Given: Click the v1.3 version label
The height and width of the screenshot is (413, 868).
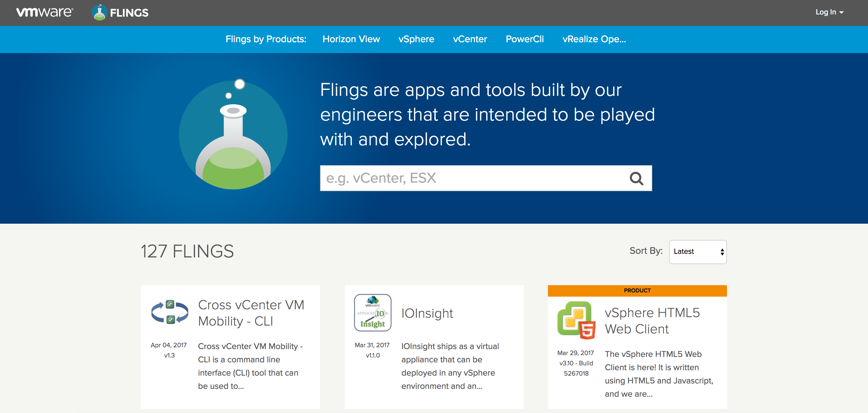Looking at the screenshot, I should [169, 355].
